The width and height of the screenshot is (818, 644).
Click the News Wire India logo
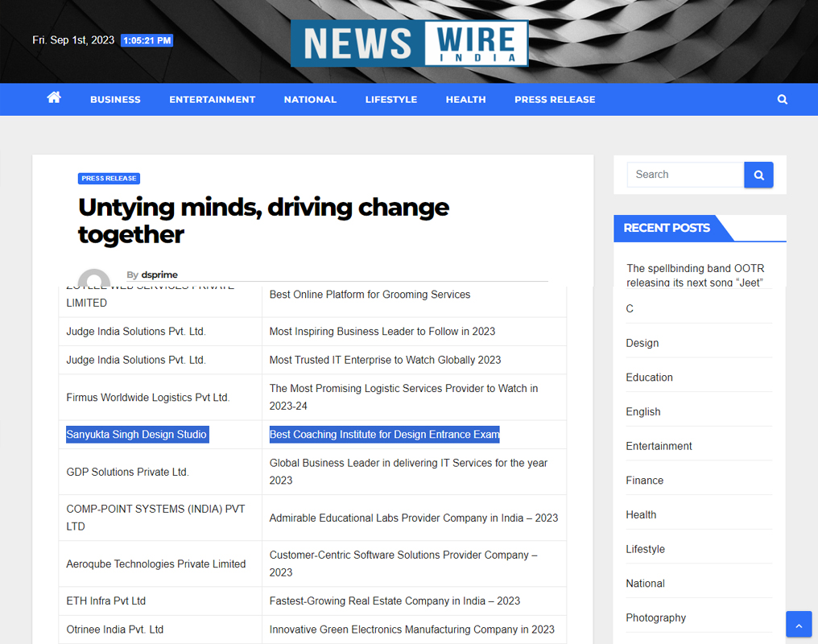coord(410,43)
